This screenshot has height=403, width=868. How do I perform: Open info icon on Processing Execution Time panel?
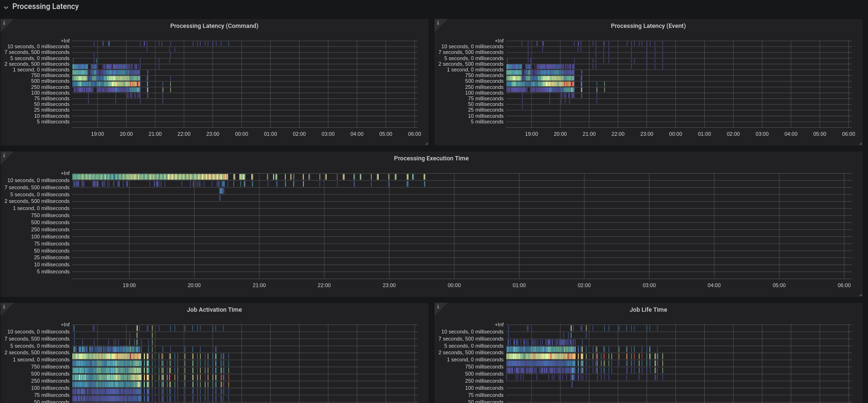pyautogui.click(x=4, y=155)
